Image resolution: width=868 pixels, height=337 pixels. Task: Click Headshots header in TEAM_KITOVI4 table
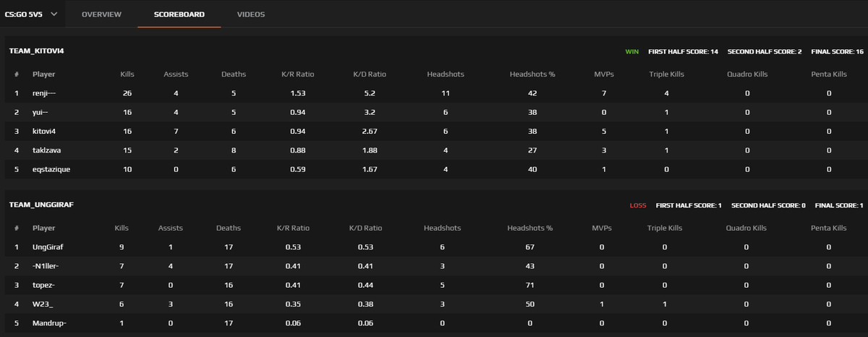(446, 74)
